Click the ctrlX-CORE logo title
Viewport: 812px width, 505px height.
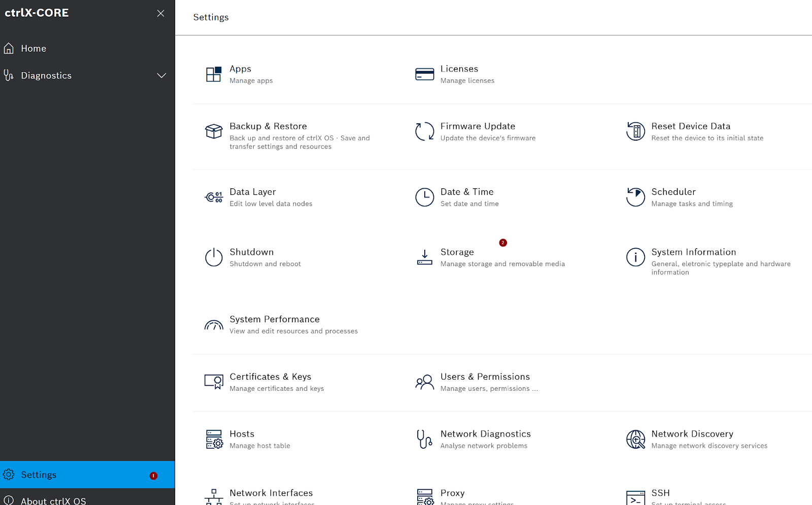pos(37,13)
